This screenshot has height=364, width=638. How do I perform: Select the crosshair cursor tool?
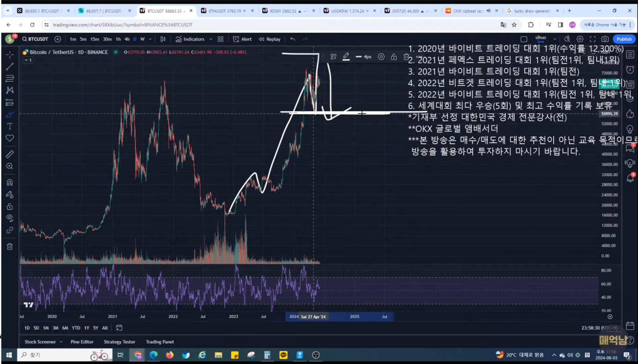tap(10, 55)
